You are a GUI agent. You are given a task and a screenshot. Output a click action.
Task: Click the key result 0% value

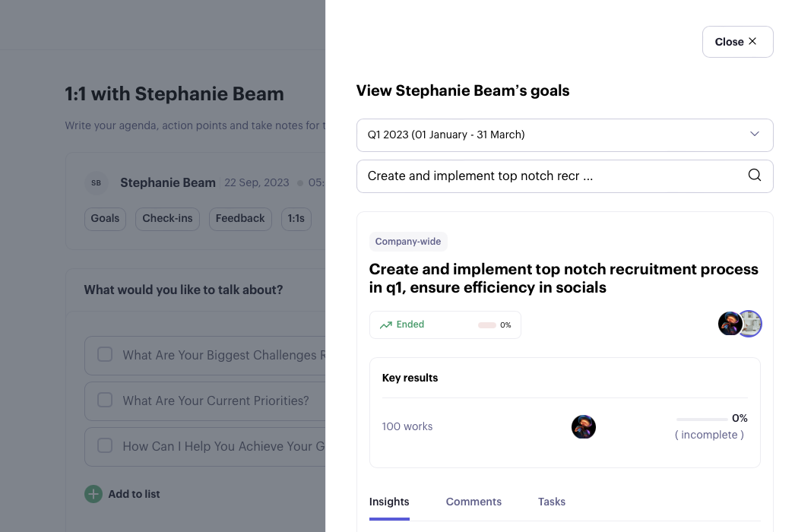pos(740,419)
